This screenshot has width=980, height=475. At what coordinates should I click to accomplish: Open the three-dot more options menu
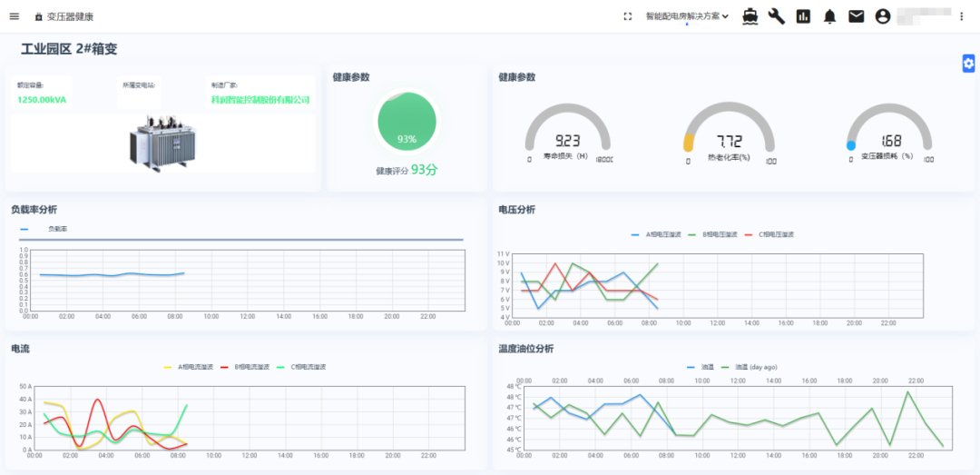point(962,16)
